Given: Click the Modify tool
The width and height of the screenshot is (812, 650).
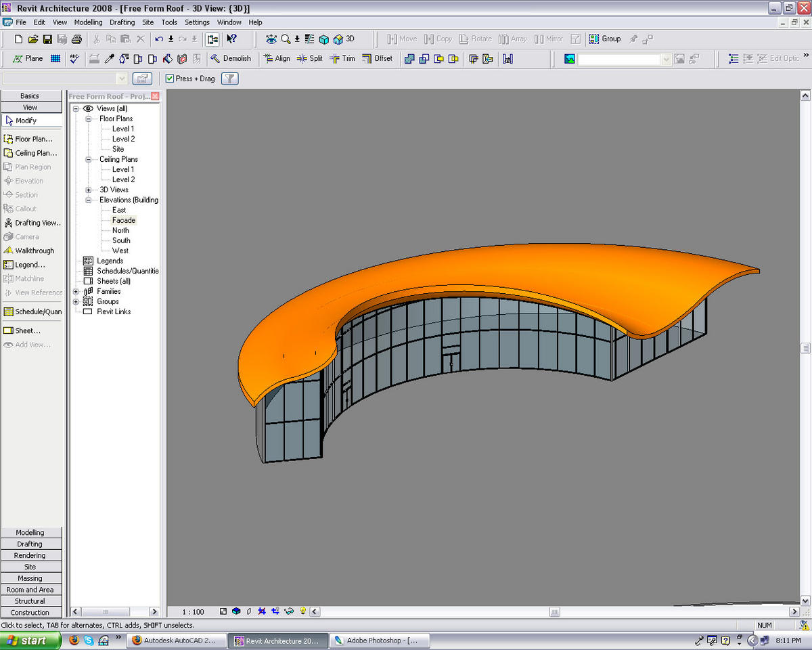Looking at the screenshot, I should click(x=31, y=121).
